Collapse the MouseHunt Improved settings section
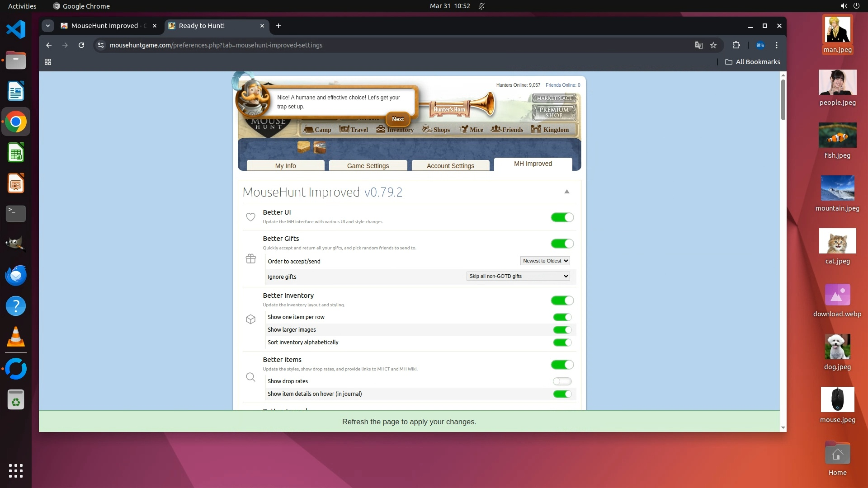 (x=566, y=192)
